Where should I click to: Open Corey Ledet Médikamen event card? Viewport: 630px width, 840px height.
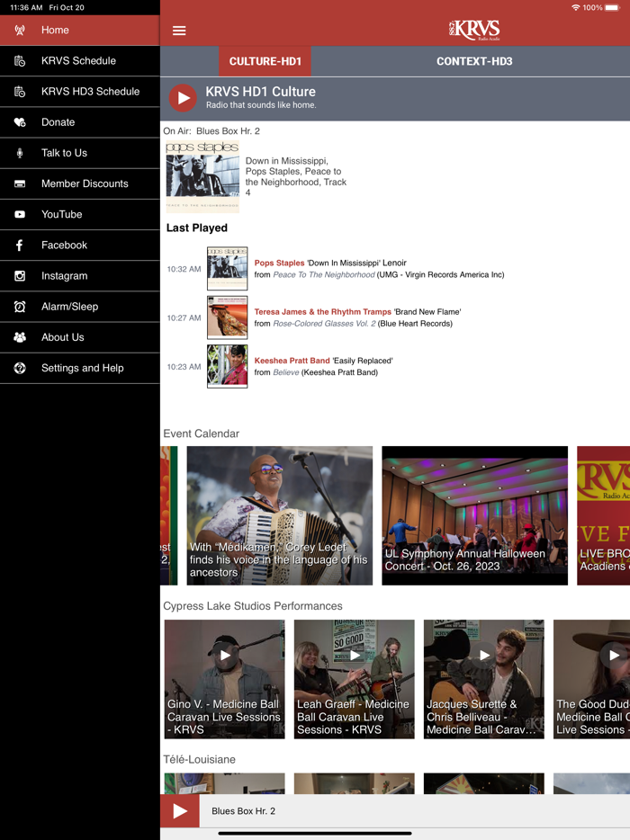coord(279,515)
